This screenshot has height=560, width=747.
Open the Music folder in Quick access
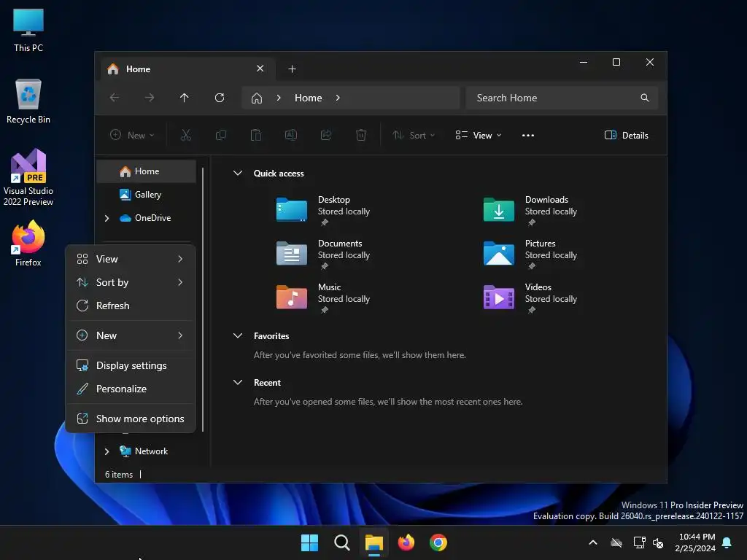point(323,297)
